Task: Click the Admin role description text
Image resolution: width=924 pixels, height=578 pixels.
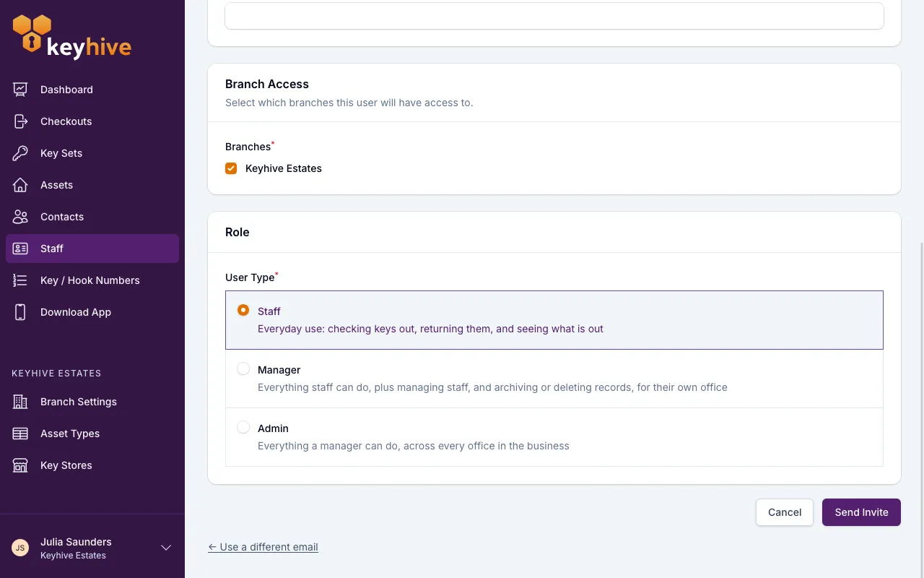Action: click(x=414, y=446)
